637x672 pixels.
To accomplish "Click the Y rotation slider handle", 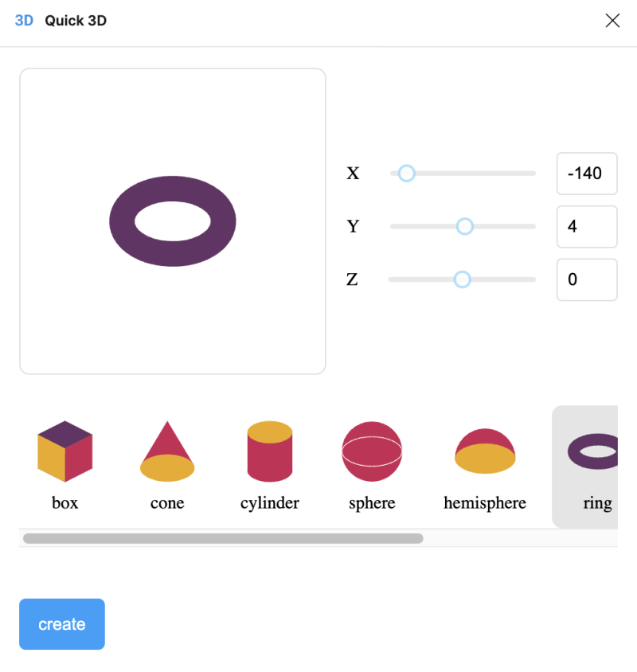I will pos(465,226).
